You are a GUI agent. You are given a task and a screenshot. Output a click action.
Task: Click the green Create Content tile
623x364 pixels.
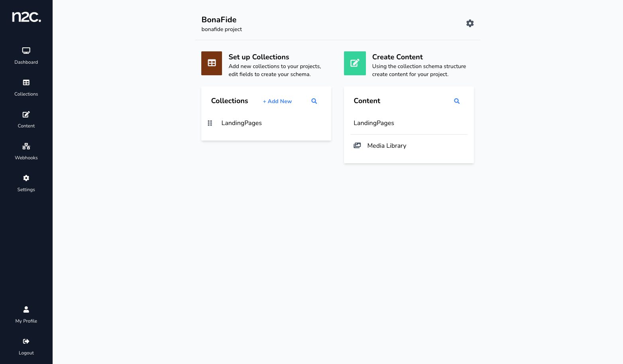coord(355,63)
